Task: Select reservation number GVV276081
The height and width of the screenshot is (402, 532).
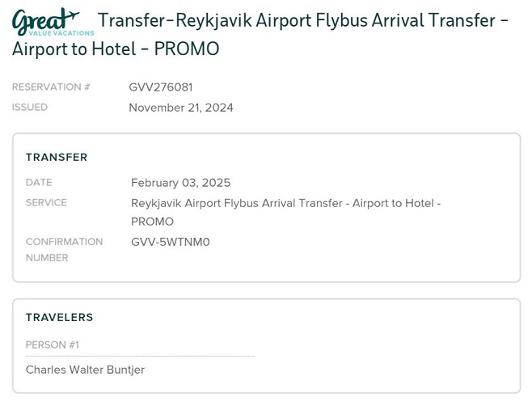Action: click(161, 87)
